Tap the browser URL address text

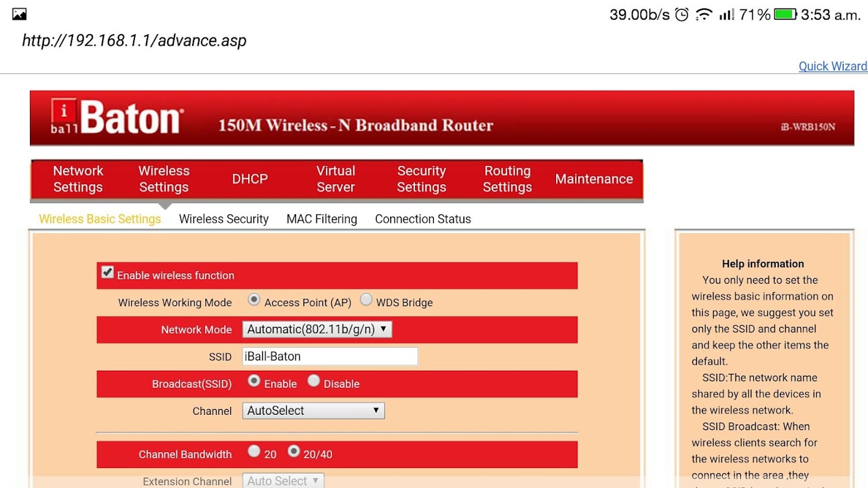point(134,41)
